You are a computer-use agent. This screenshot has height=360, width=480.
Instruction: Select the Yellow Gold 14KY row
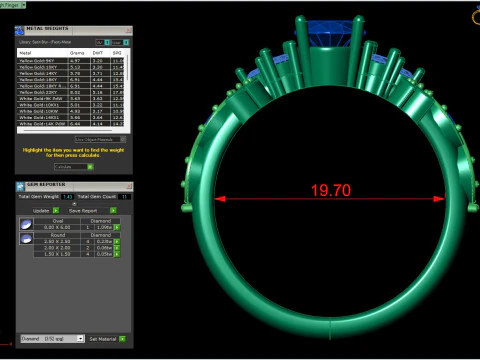(x=70, y=73)
